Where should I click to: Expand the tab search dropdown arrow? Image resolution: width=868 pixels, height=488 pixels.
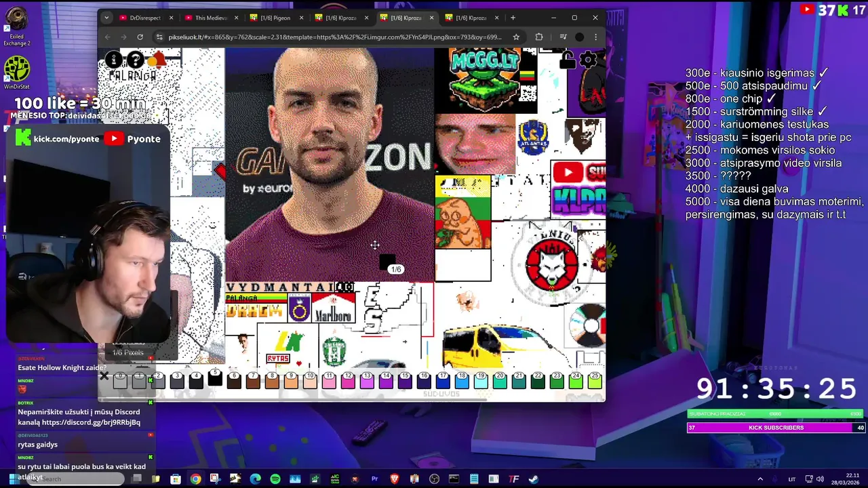coord(106,18)
